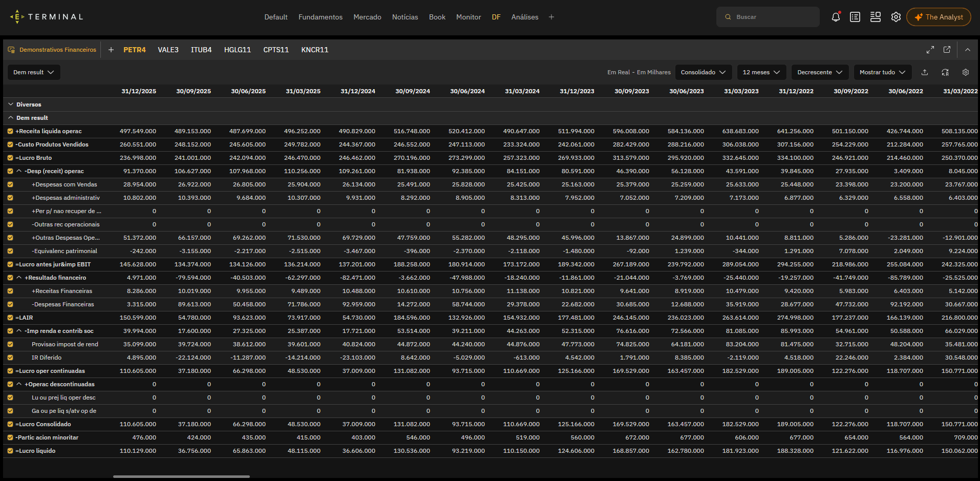The image size is (980, 481).
Task: Collapse the Operac descontinuadas group
Action: pos(19,384)
